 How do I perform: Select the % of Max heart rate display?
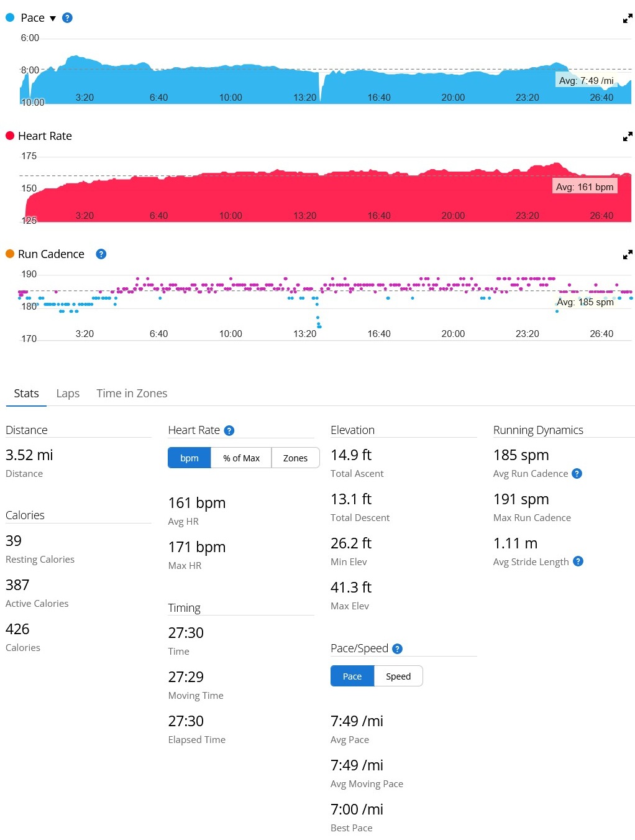tap(241, 458)
